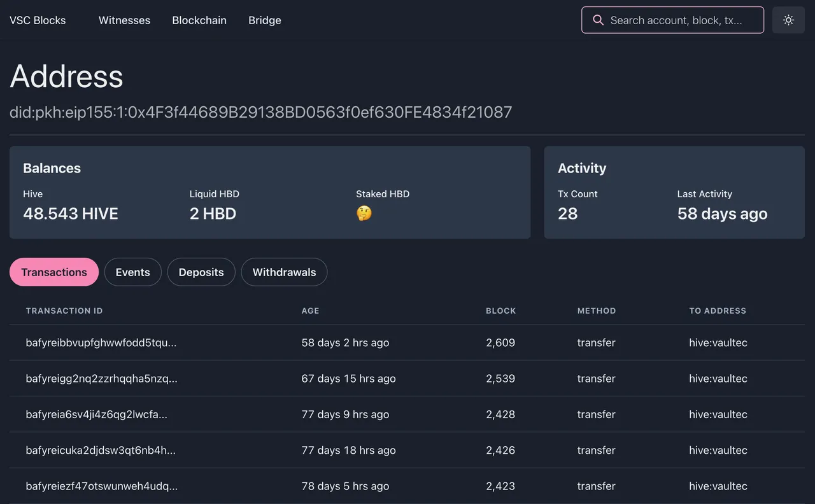Click the 2 HBD liquid balance
The height and width of the screenshot is (504, 815).
click(x=213, y=213)
